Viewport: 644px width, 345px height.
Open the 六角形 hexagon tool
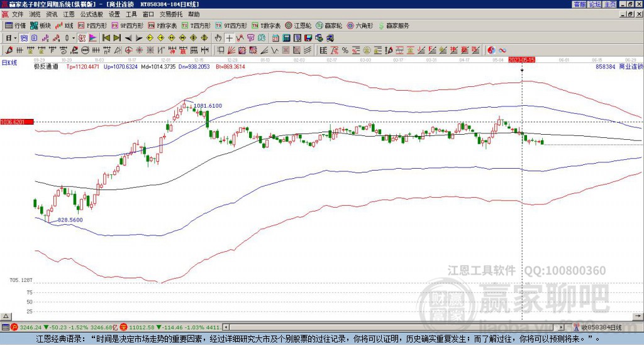point(360,25)
